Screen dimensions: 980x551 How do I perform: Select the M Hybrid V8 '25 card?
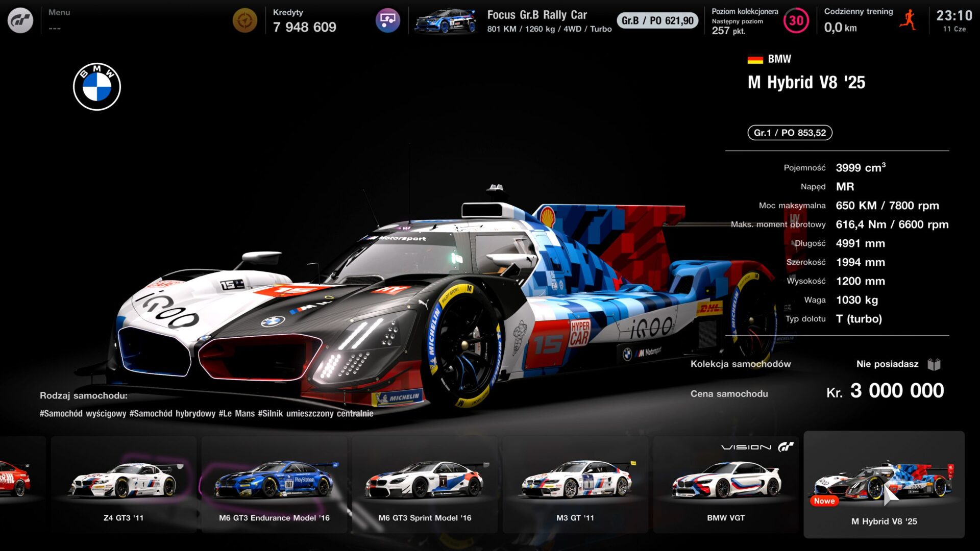[x=884, y=485]
